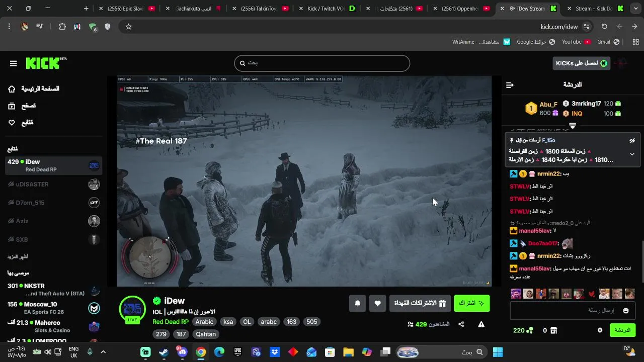Open the WitAnime bookmark
This screenshot has height=362, width=644.
[x=481, y=42]
